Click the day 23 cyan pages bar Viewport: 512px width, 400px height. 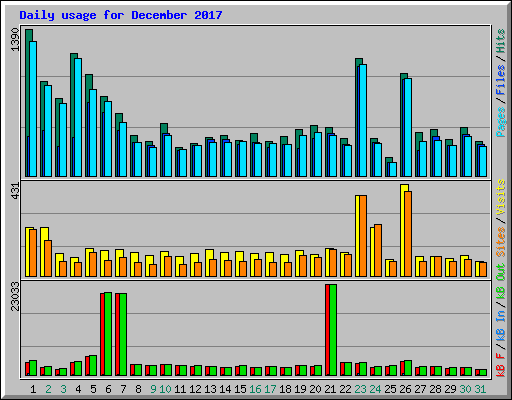pos(363,120)
